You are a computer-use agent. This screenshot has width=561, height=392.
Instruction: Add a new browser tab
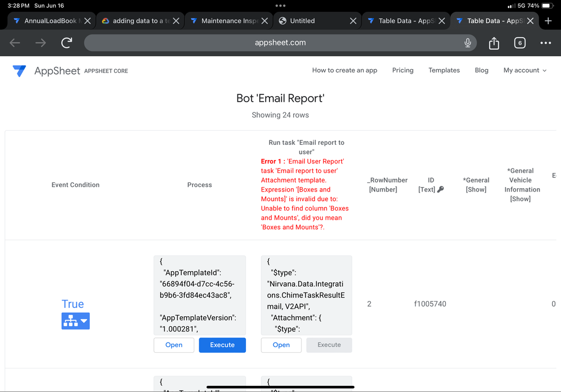click(x=548, y=21)
